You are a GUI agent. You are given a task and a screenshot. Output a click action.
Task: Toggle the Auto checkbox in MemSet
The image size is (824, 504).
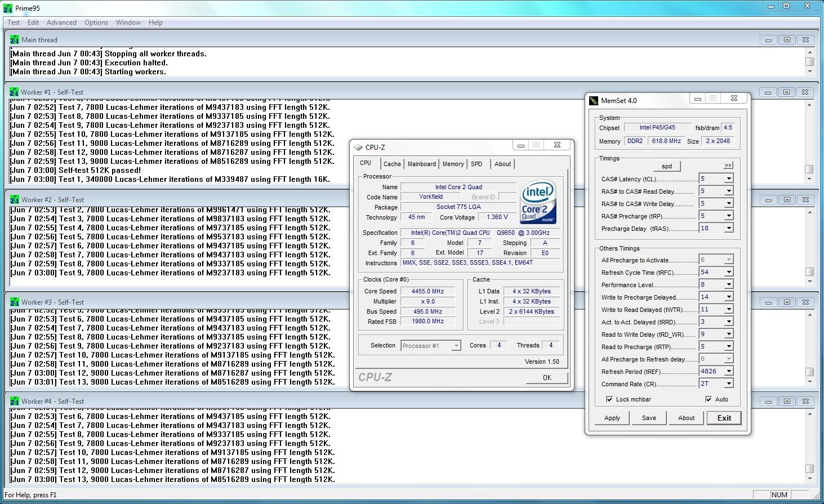click(x=709, y=399)
